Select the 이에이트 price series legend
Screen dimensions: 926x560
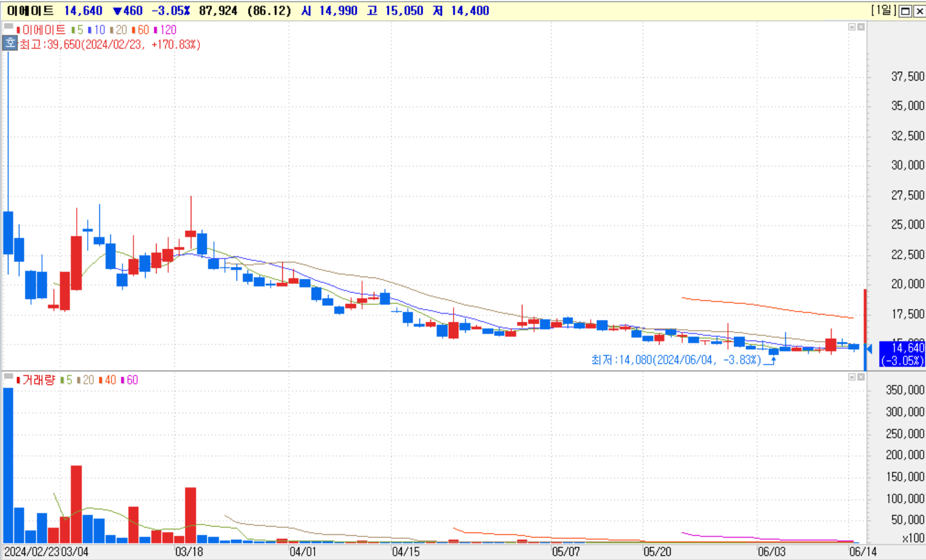(x=41, y=30)
